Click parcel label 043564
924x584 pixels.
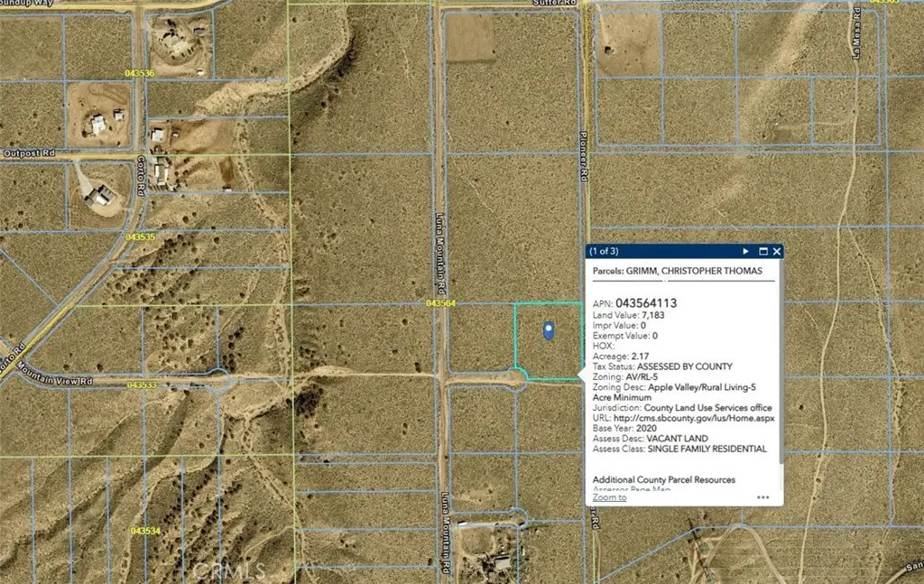click(439, 302)
